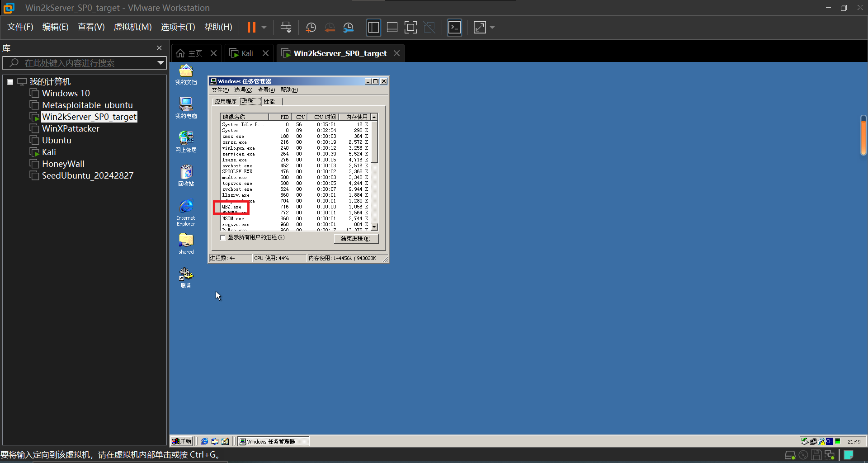Take a snapshot of this virtual machine
This screenshot has height=463, width=868.
pyautogui.click(x=311, y=28)
